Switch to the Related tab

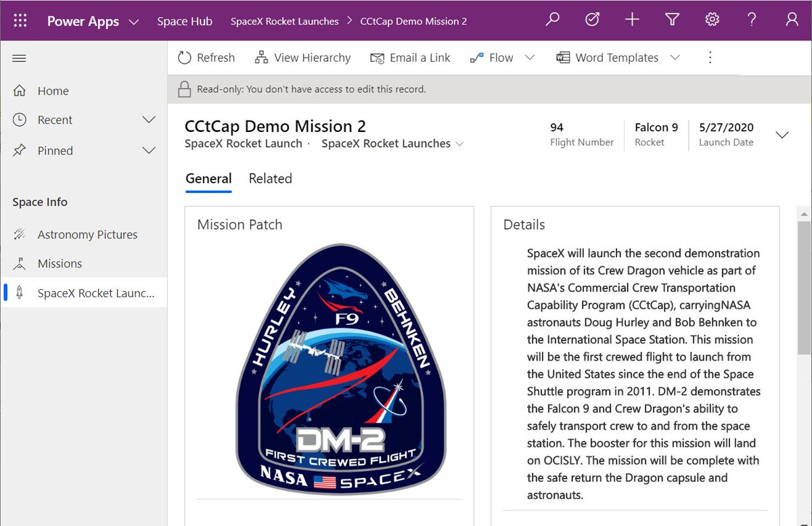pyautogui.click(x=271, y=179)
